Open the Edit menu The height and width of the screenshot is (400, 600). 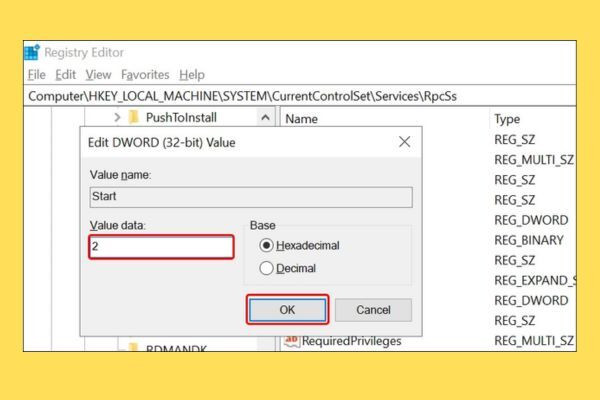(65, 75)
